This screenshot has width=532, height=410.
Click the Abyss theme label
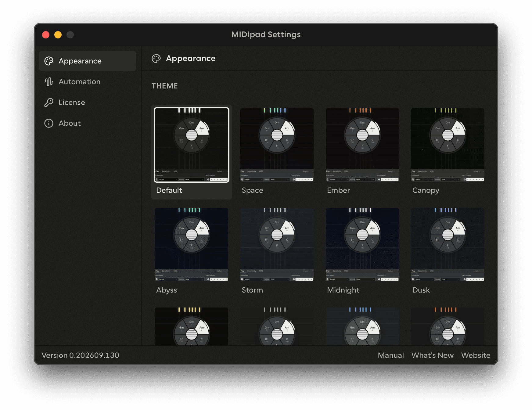[167, 290]
